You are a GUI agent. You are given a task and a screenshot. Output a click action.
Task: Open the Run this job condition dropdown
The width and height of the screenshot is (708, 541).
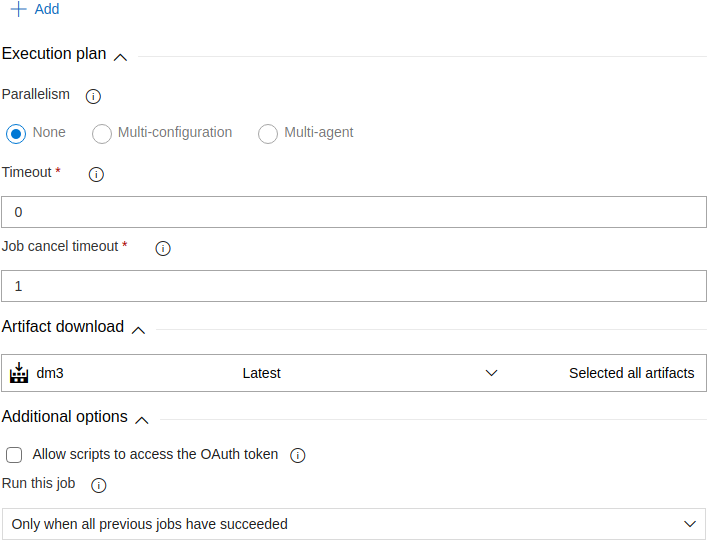point(354,524)
